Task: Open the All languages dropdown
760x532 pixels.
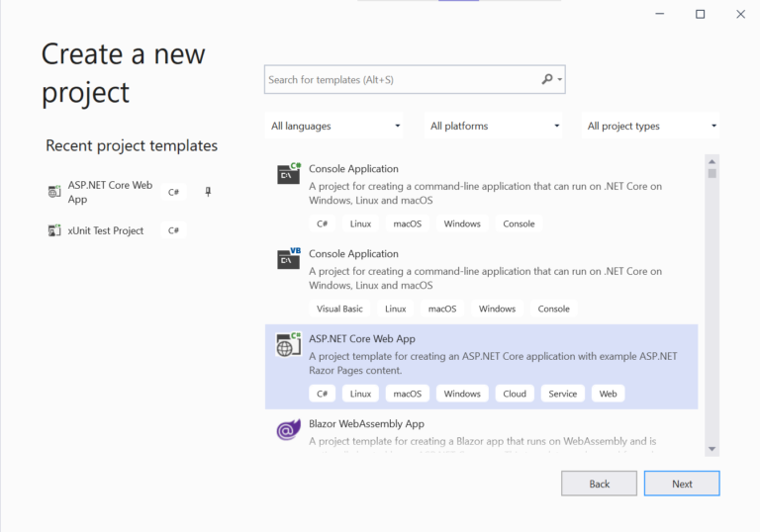Action: point(335,126)
